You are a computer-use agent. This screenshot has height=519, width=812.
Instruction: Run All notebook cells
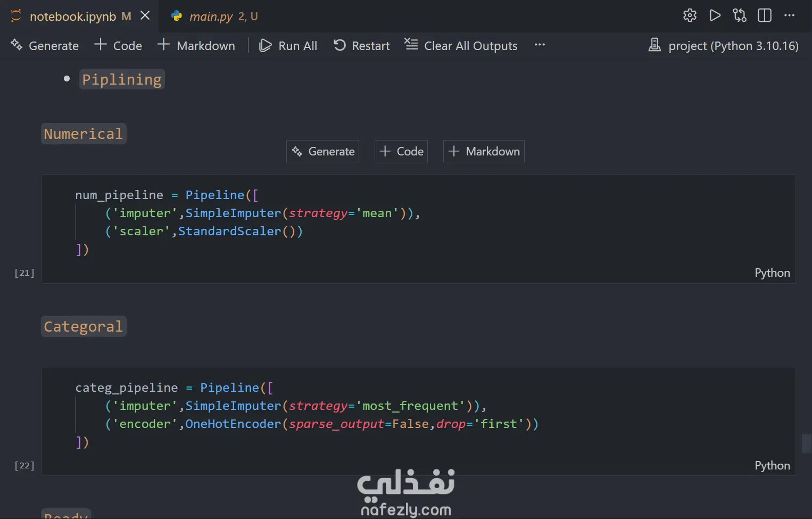click(288, 46)
